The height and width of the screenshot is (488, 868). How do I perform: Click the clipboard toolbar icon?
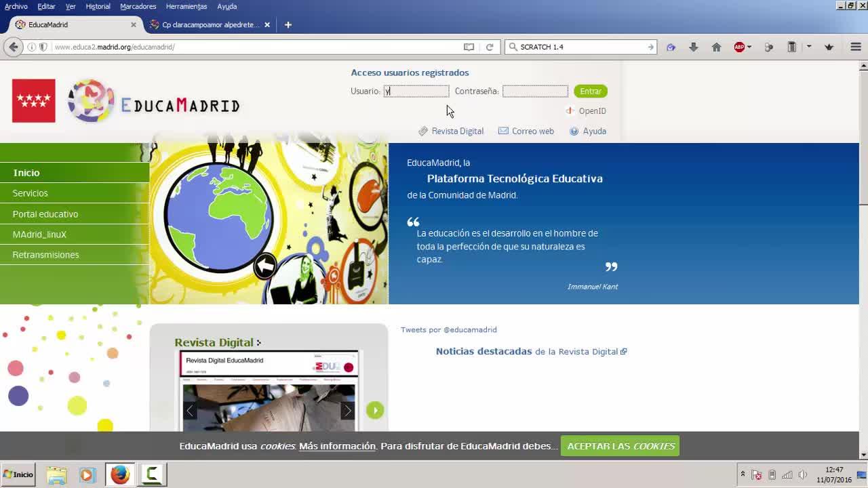tap(791, 47)
